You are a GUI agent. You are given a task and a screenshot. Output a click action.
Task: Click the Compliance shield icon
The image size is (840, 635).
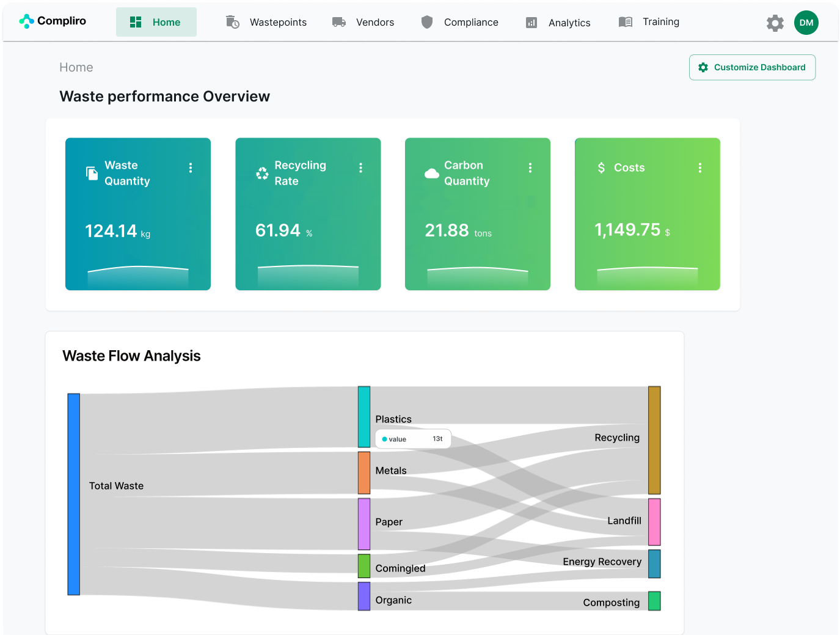pos(427,22)
